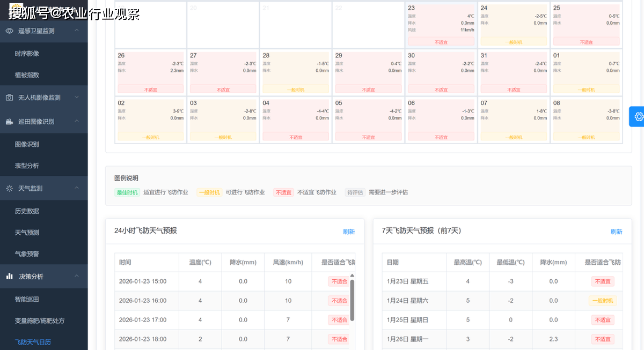Click the camera icon beside 无人机影像监测
The width and height of the screenshot is (644, 350).
point(10,98)
